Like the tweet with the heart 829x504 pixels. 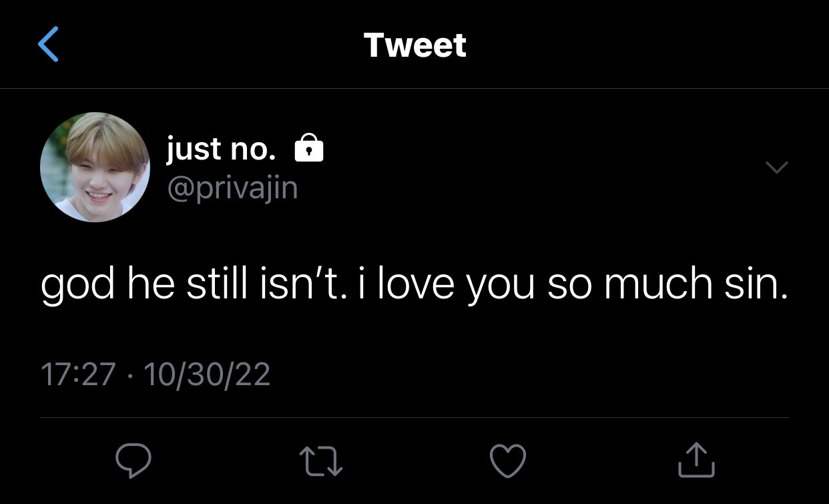click(508, 461)
